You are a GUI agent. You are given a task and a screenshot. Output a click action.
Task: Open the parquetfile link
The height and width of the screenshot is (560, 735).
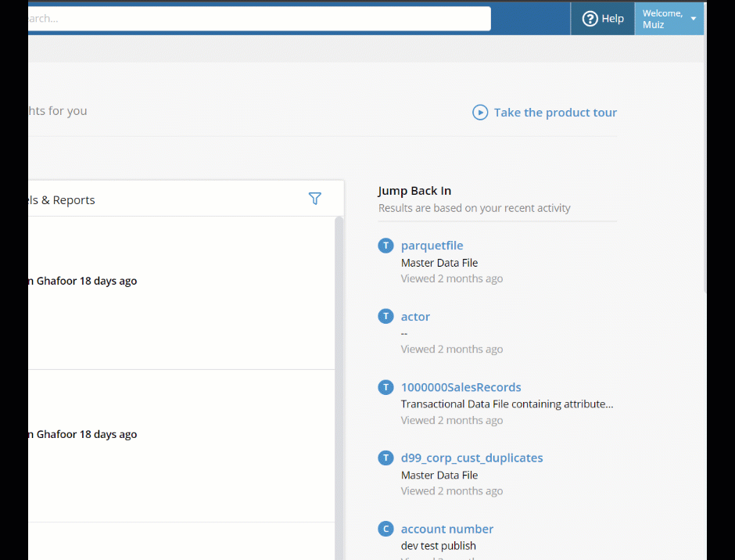[x=432, y=246]
